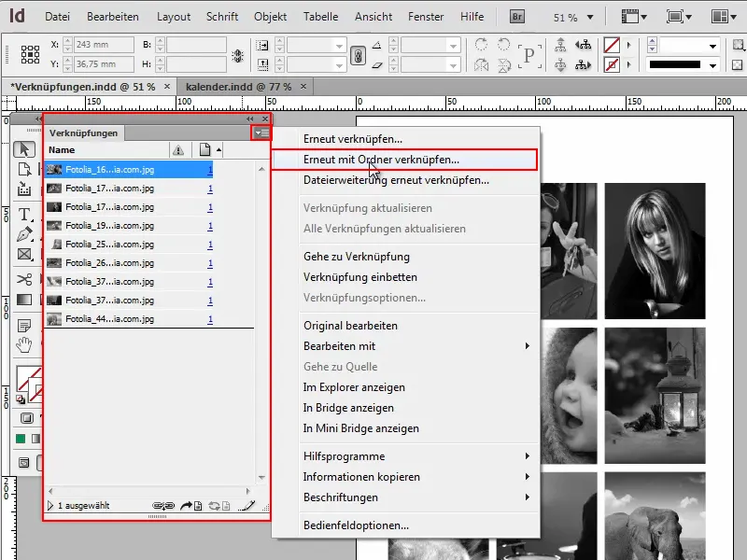The height and width of the screenshot is (560, 747).
Task: Select the Note tool
Action: 24,326
